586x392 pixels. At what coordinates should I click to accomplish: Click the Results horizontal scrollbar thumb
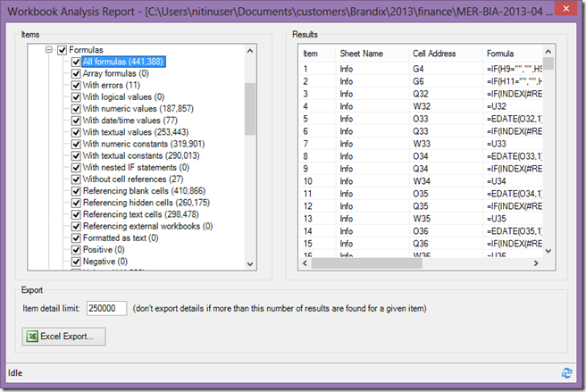pos(366,263)
